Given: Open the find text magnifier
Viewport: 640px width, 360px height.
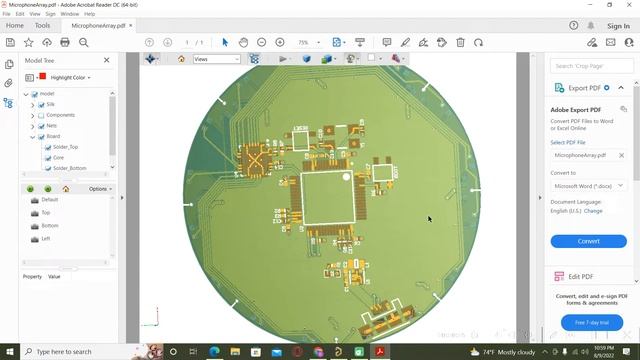Looking at the screenshot, I should point(84,42).
